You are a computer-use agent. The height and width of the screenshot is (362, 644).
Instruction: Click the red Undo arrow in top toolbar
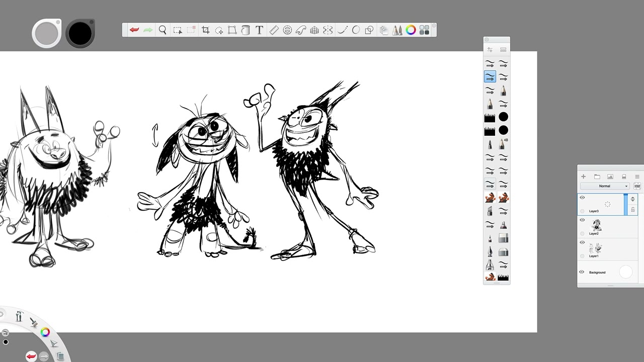point(134,30)
